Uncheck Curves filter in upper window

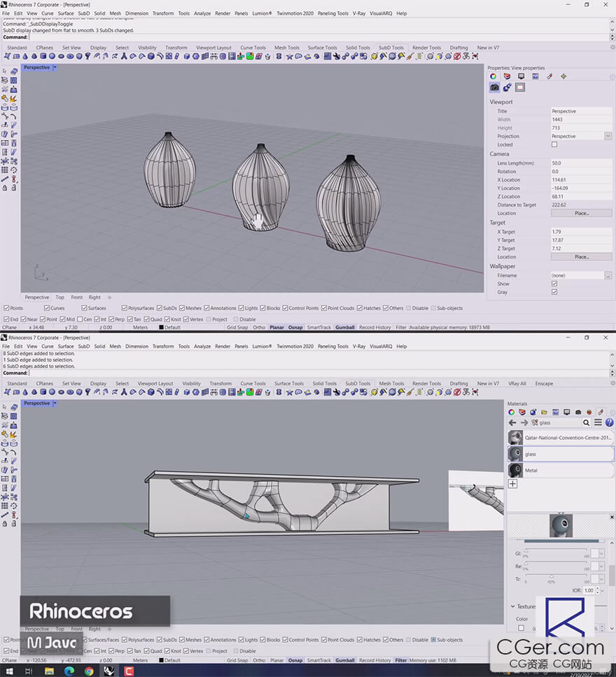(x=47, y=308)
